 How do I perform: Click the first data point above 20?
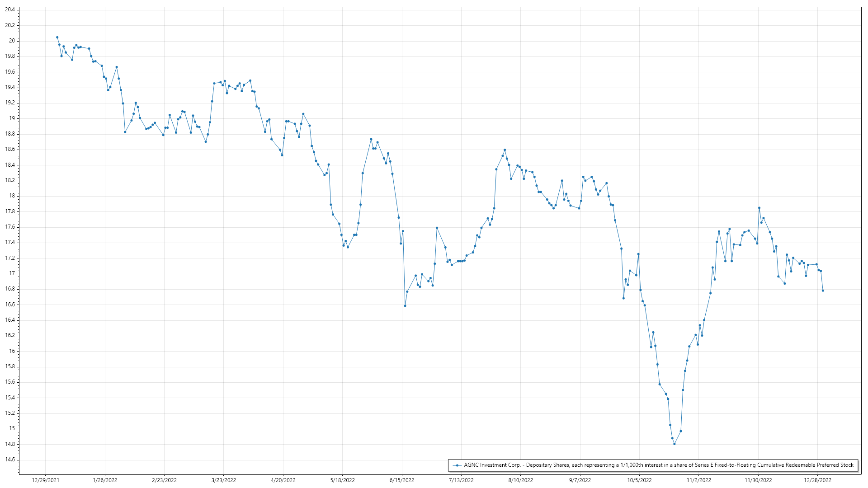pyautogui.click(x=57, y=37)
